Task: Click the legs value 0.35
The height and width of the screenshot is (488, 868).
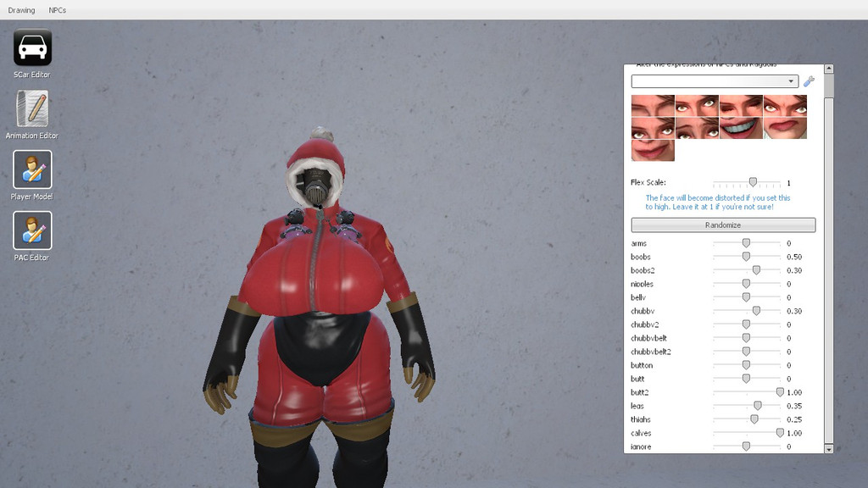Action: coord(794,406)
